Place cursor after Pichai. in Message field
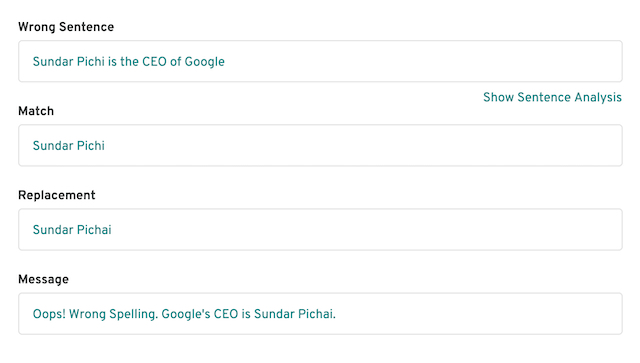The height and width of the screenshot is (363, 640). [x=336, y=314]
